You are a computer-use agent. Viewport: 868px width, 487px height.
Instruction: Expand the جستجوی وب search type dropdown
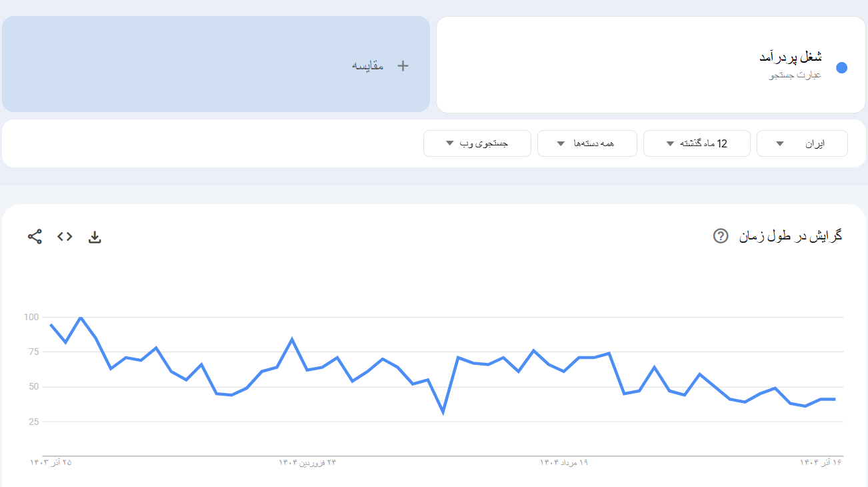click(x=477, y=143)
